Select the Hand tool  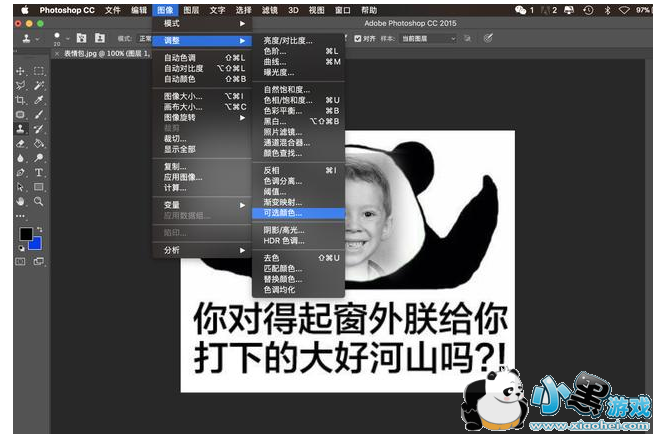(21, 200)
